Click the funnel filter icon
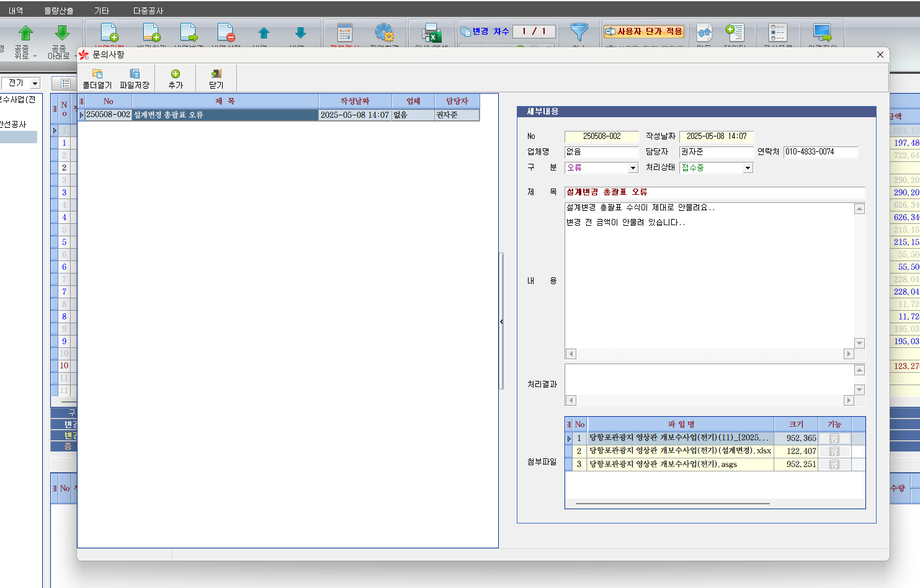 click(579, 32)
